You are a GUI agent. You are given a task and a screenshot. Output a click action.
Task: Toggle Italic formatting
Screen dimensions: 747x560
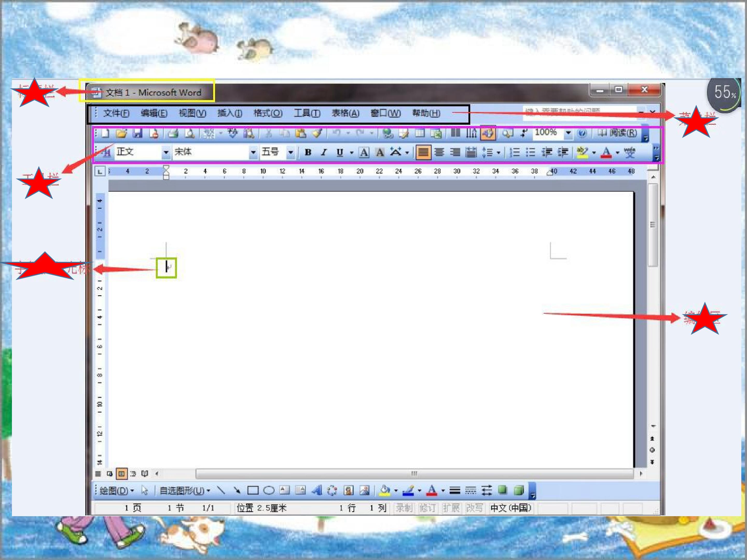click(323, 152)
